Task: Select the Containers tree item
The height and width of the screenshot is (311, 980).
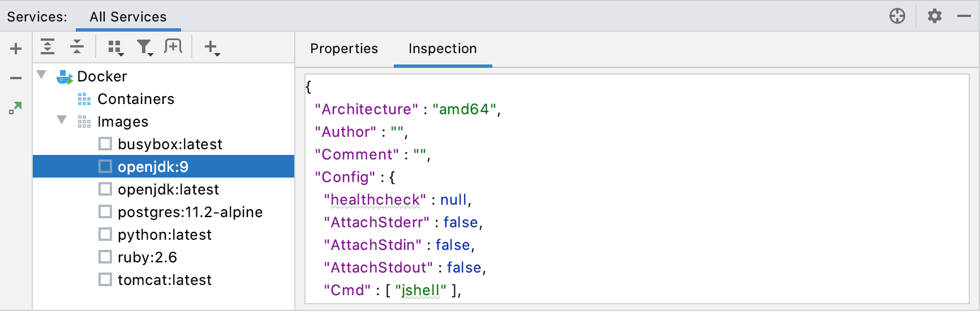Action: click(x=136, y=99)
